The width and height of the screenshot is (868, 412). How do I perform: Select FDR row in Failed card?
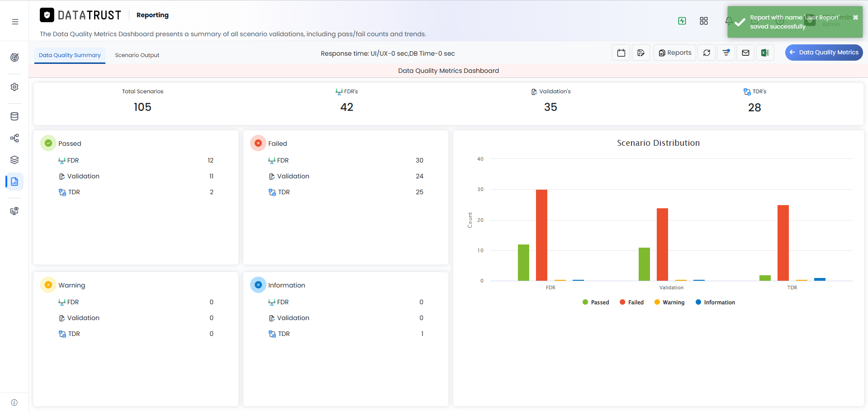(x=346, y=160)
